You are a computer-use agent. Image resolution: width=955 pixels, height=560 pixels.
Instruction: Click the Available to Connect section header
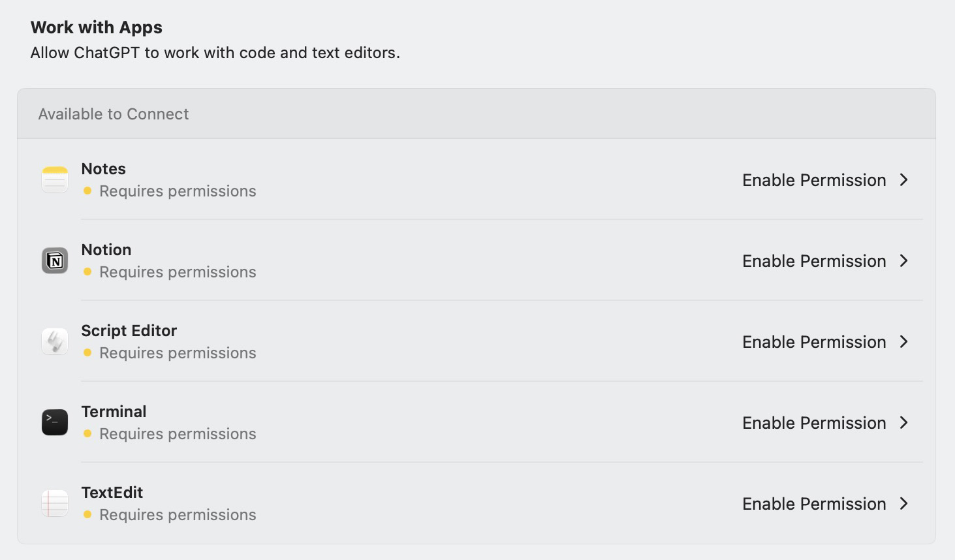pos(114,114)
